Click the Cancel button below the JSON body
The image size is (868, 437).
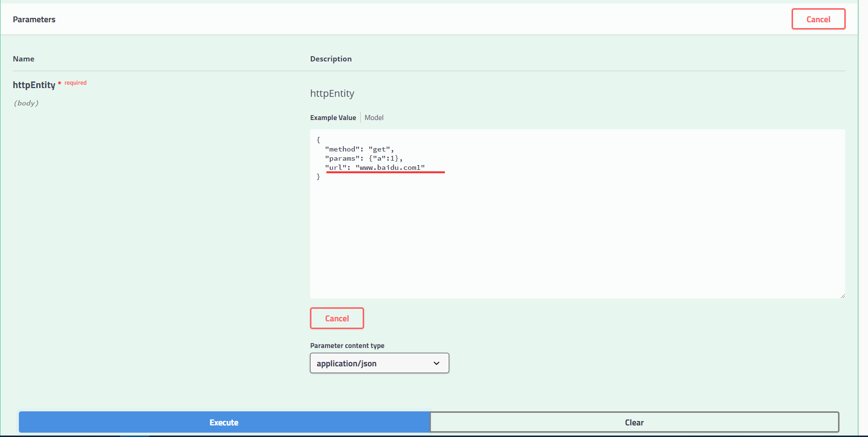337,318
